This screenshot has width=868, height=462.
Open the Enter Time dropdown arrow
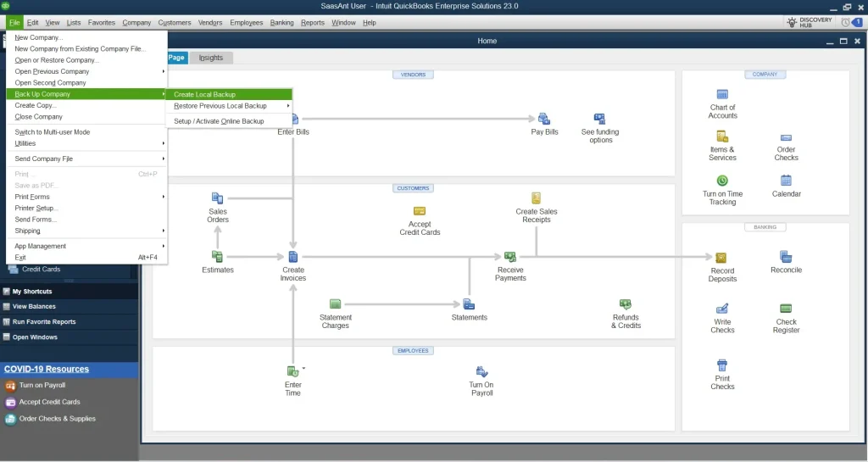(x=304, y=368)
